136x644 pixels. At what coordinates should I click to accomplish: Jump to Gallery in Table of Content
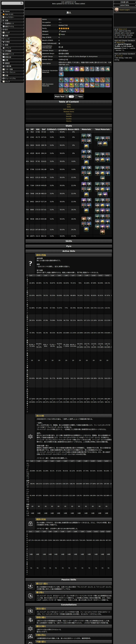(69, 114)
